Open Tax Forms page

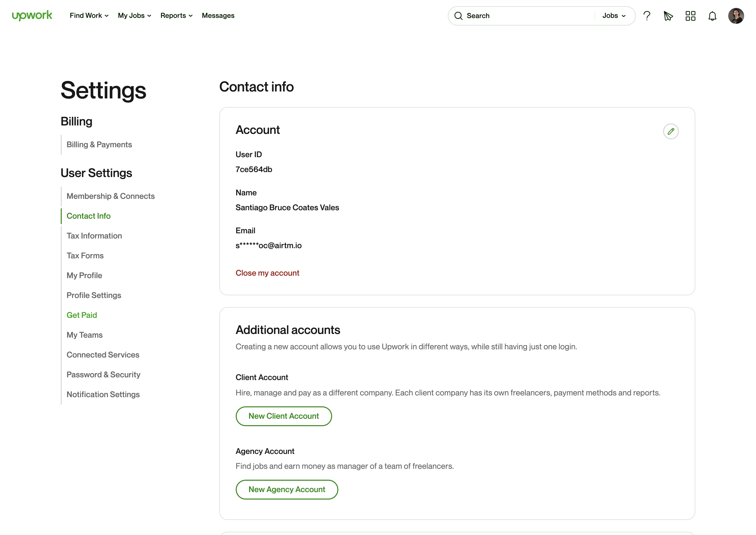[85, 256]
